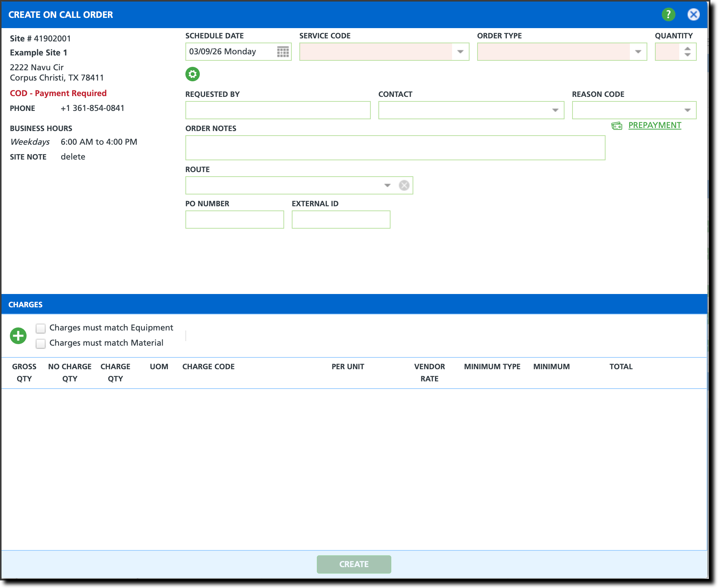Expand the Route dropdown arrow

pos(387,185)
